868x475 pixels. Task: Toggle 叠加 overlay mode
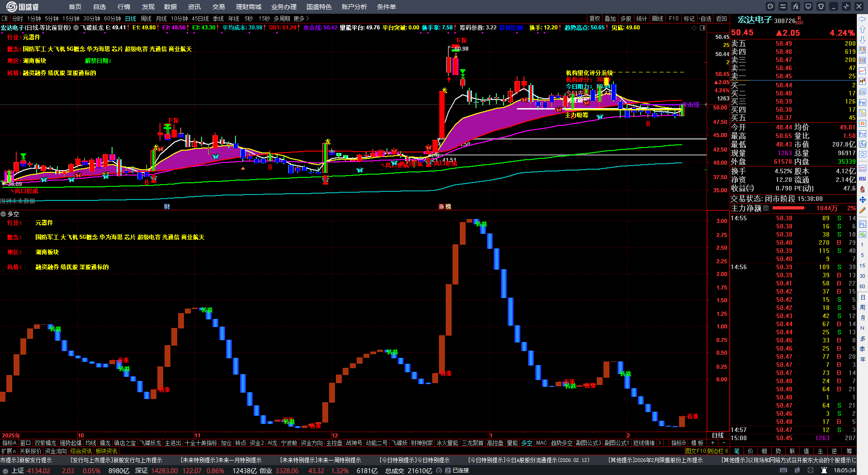pyautogui.click(x=610, y=19)
